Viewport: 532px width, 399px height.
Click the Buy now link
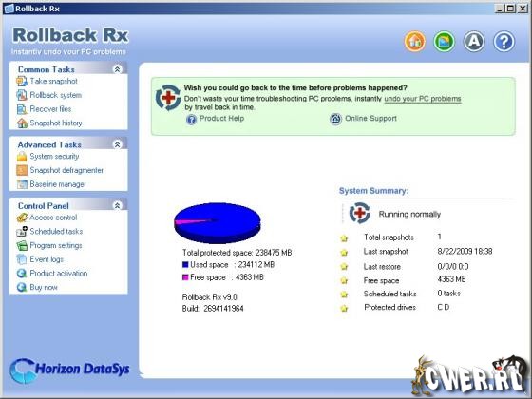coord(44,287)
